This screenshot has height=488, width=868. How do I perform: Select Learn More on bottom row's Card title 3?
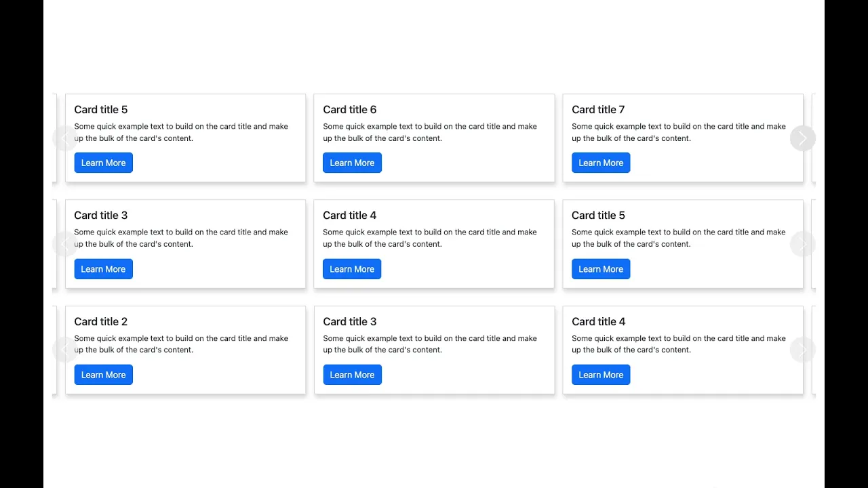pos(352,375)
